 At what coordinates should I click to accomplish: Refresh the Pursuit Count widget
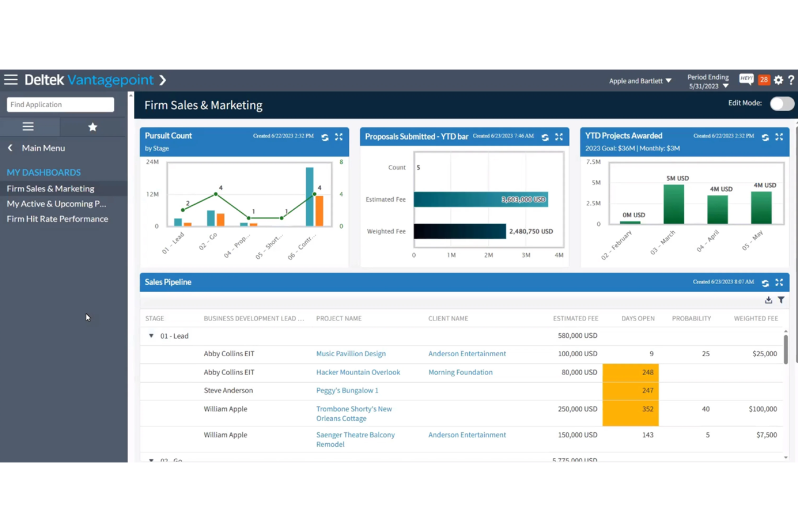pos(325,137)
